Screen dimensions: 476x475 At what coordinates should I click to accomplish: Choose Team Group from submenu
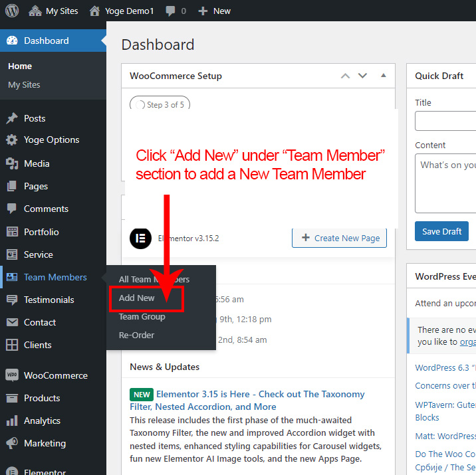coord(142,317)
